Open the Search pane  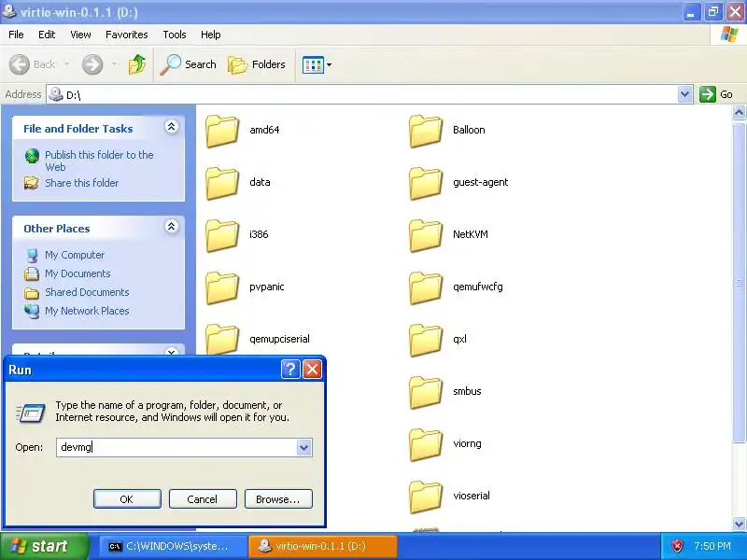click(189, 64)
